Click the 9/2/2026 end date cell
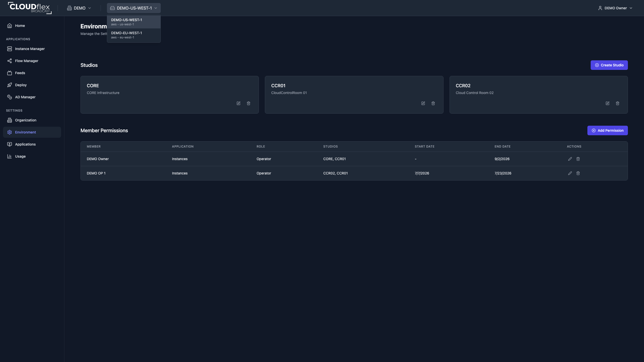Image resolution: width=644 pixels, height=362 pixels. (502, 159)
